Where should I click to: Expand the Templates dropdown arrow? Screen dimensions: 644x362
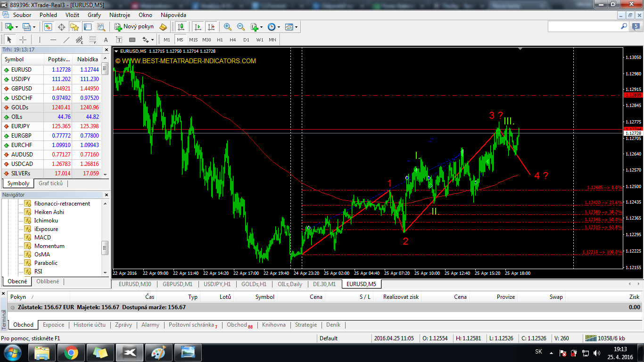click(297, 27)
